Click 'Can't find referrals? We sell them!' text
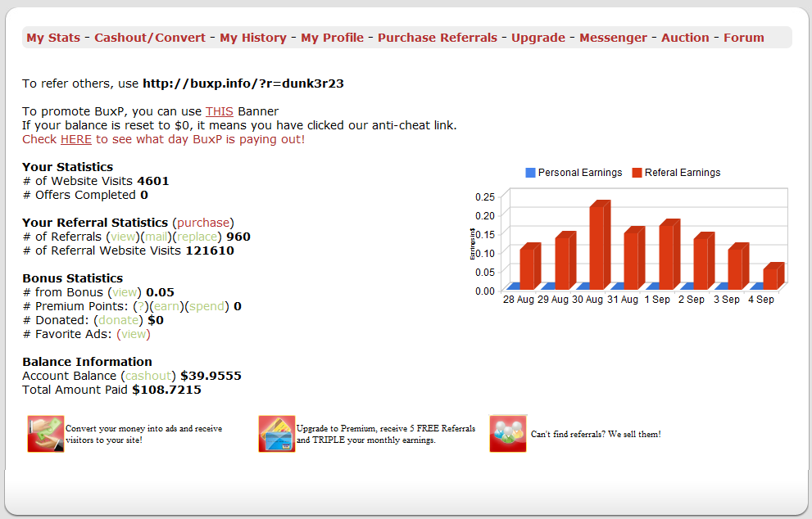 596,434
